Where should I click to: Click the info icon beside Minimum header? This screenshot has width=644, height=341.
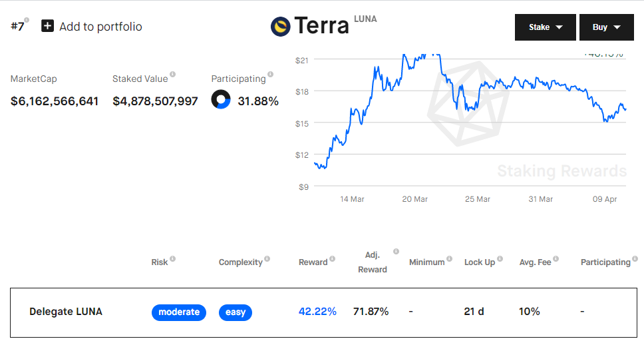449,258
